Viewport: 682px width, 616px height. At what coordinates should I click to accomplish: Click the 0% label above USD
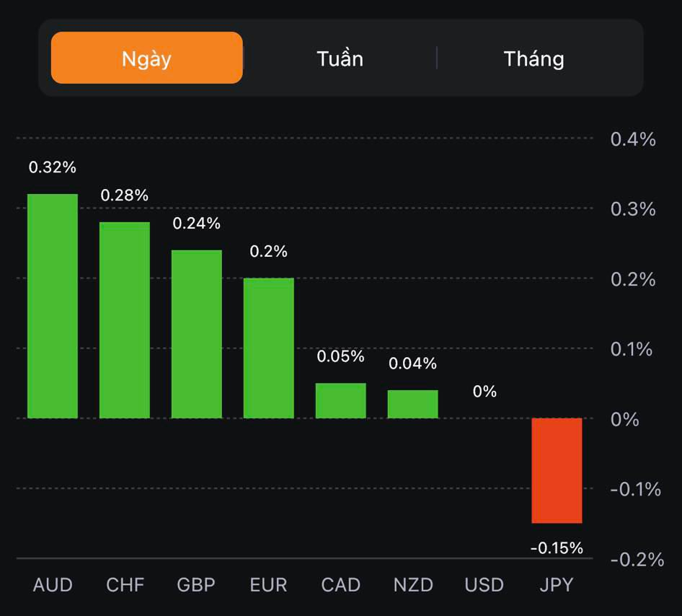[484, 392]
